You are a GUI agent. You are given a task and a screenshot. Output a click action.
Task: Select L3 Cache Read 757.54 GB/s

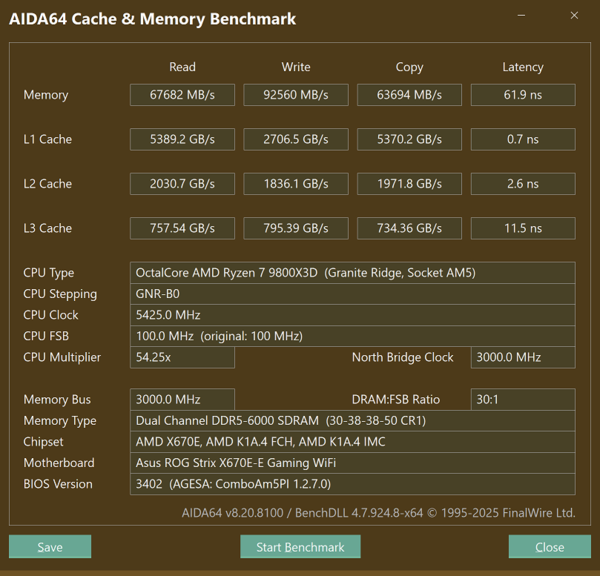tap(182, 228)
